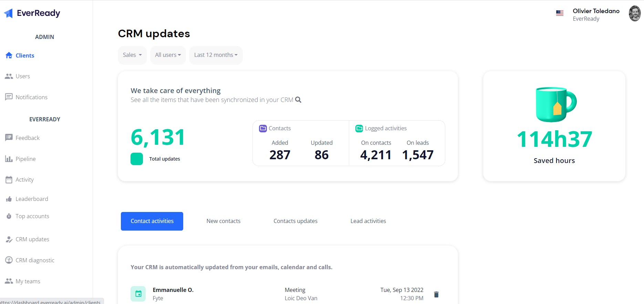This screenshot has height=304, width=644.
Task: Click the EverReady paper plane logo
Action: [x=9, y=13]
